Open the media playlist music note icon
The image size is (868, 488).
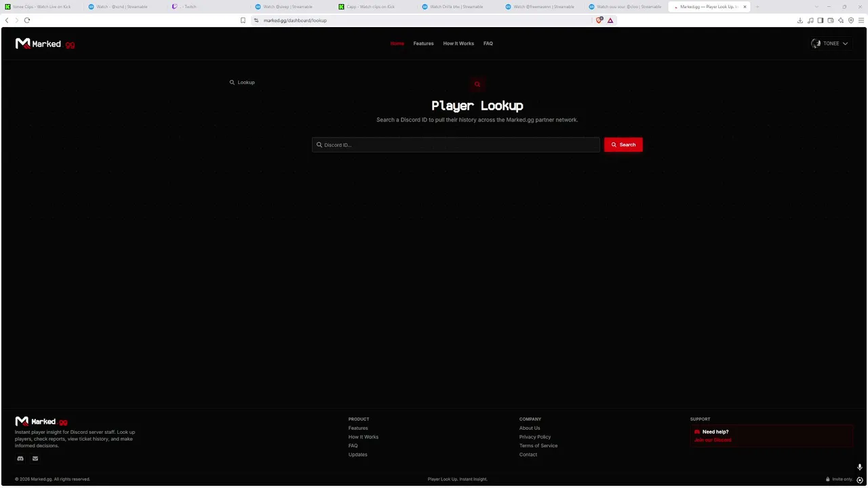[810, 20]
